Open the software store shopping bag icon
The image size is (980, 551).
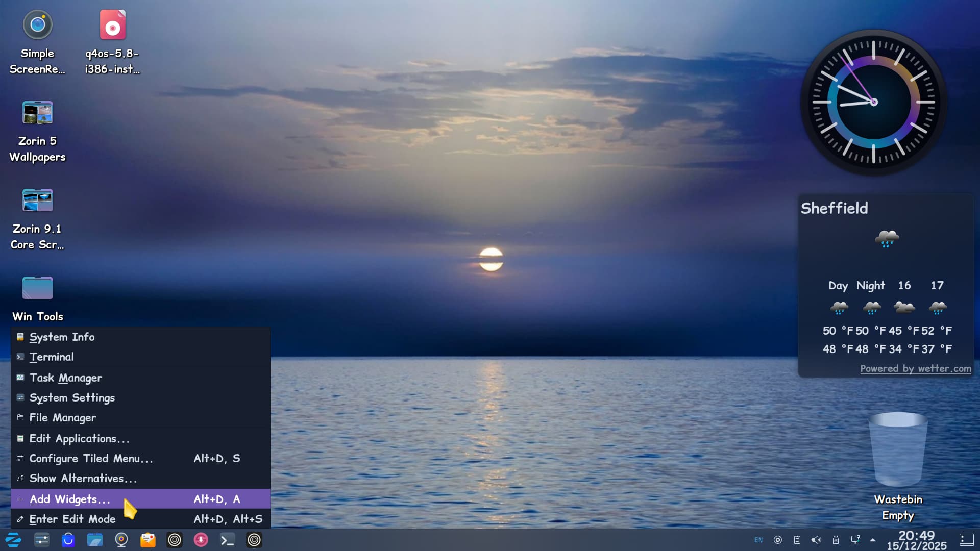[68, 539]
